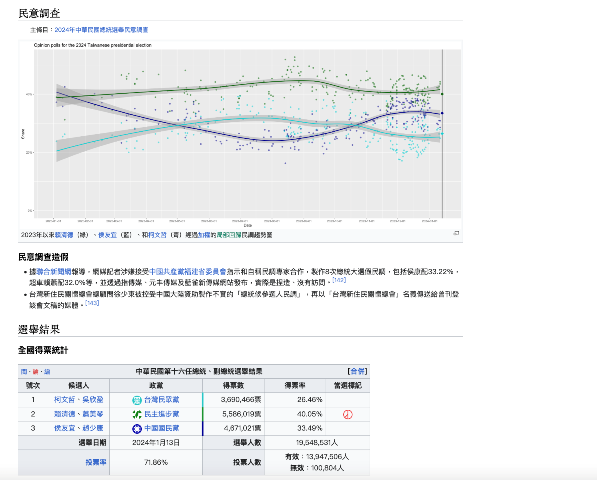597x480 pixels.
Task: Click the 候選人 column header
Action: (x=79, y=386)
